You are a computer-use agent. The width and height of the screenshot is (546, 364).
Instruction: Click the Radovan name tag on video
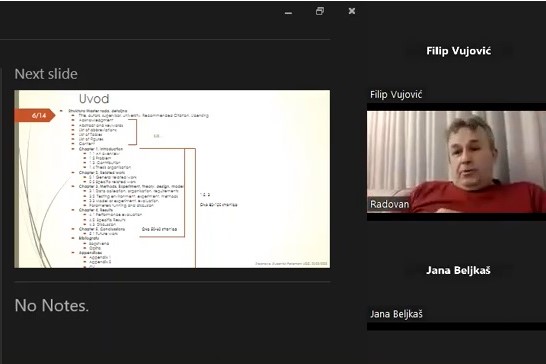click(x=389, y=204)
